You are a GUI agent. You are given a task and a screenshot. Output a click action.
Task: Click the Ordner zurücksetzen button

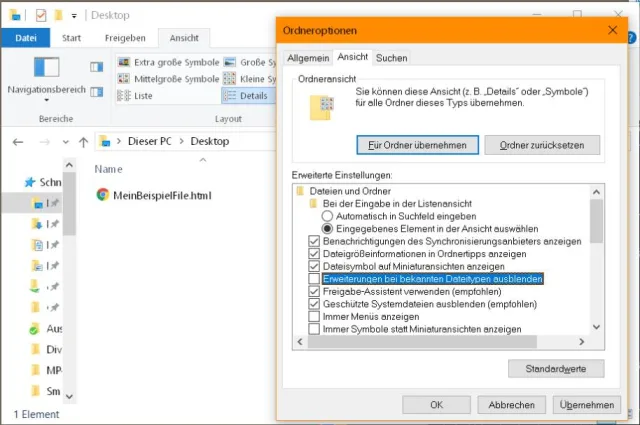[542, 145]
